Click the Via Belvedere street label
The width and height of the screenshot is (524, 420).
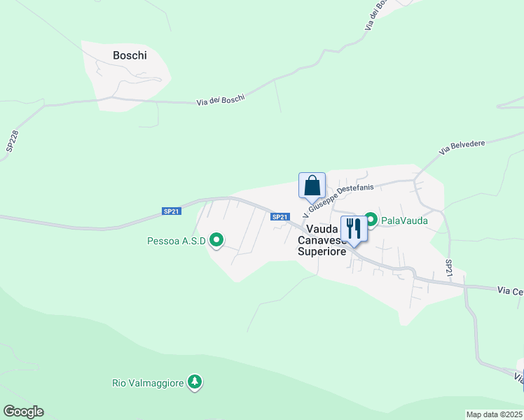click(x=462, y=148)
